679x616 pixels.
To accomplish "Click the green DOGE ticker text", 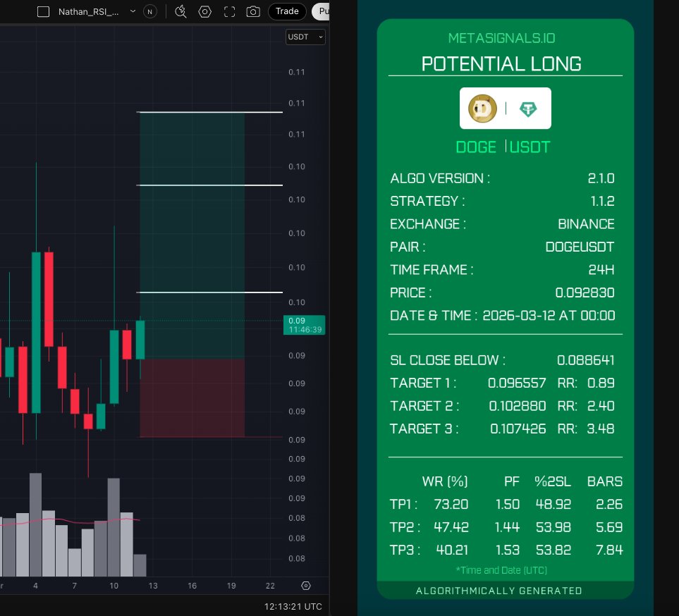I will [476, 147].
